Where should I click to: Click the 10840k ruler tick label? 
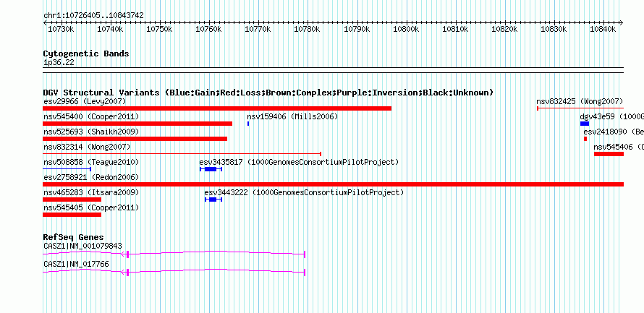pos(603,29)
